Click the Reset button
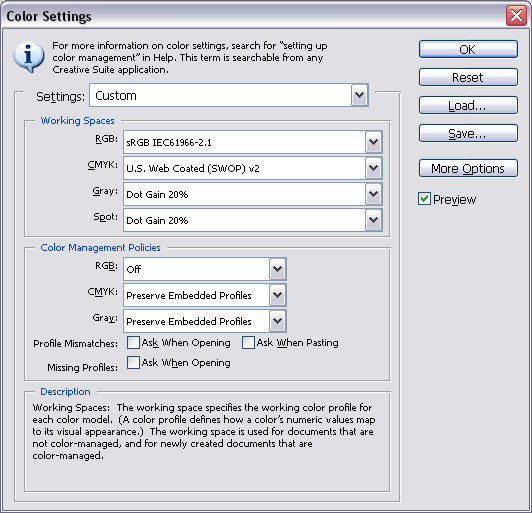The image size is (532, 513). [468, 77]
